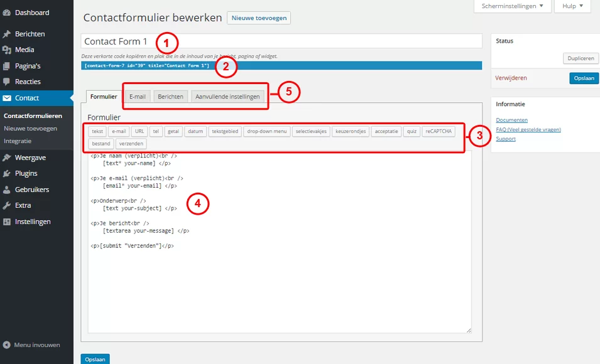Open the Documenten link under Informatie

pyautogui.click(x=513, y=119)
